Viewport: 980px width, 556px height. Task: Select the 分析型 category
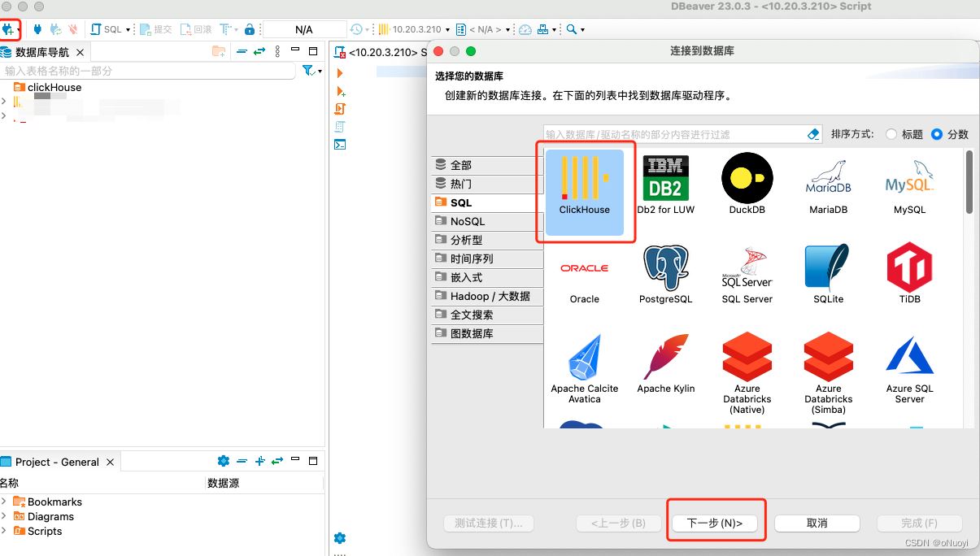pos(487,240)
